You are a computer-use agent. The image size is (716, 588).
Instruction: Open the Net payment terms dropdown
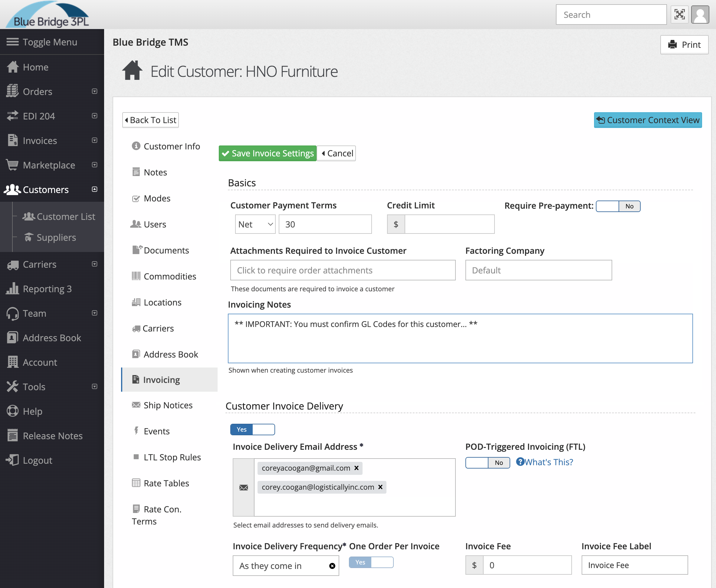(x=255, y=224)
